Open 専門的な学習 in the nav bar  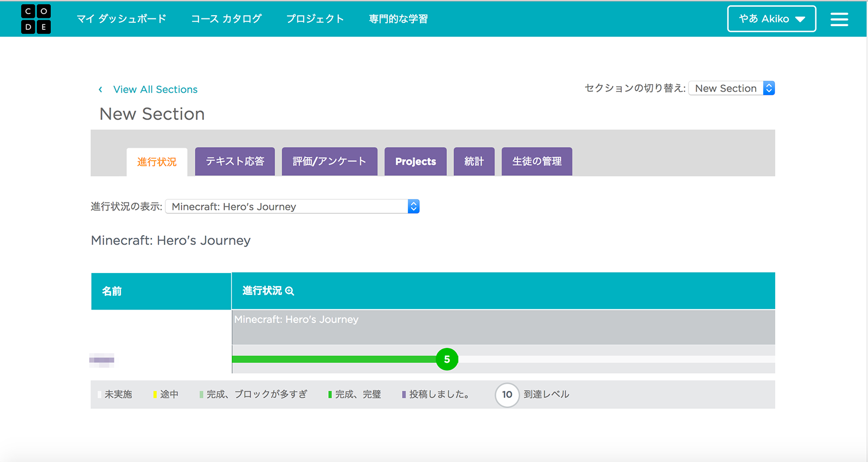[398, 19]
